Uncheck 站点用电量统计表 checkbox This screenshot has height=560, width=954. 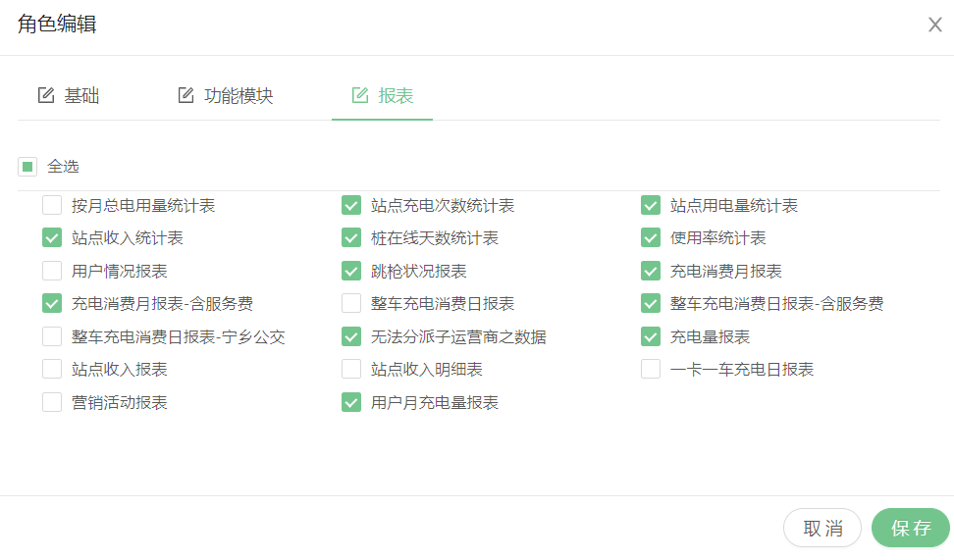tap(651, 206)
